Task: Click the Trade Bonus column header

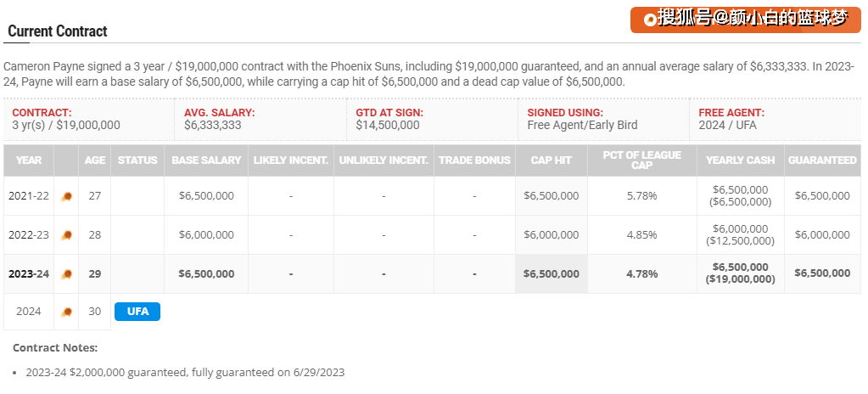Action: [x=474, y=160]
